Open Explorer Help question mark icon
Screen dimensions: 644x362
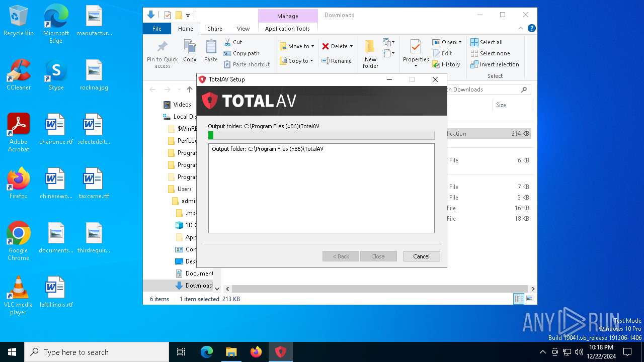[x=531, y=29]
